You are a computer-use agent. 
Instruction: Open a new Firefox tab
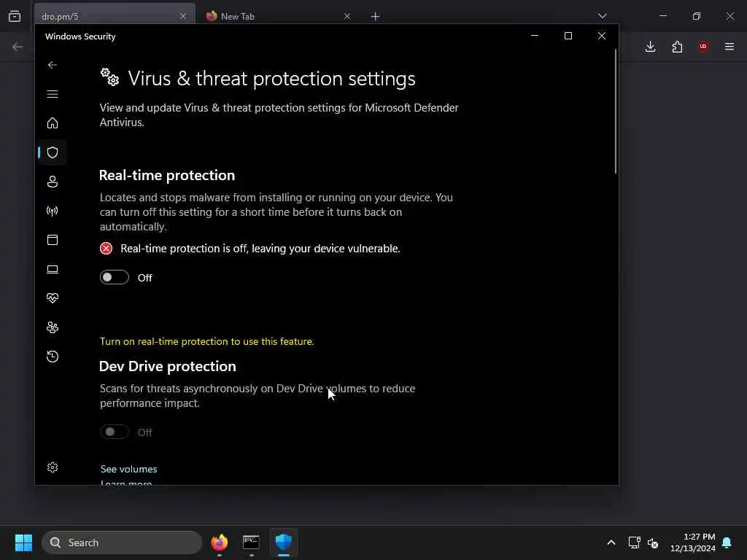click(x=376, y=17)
